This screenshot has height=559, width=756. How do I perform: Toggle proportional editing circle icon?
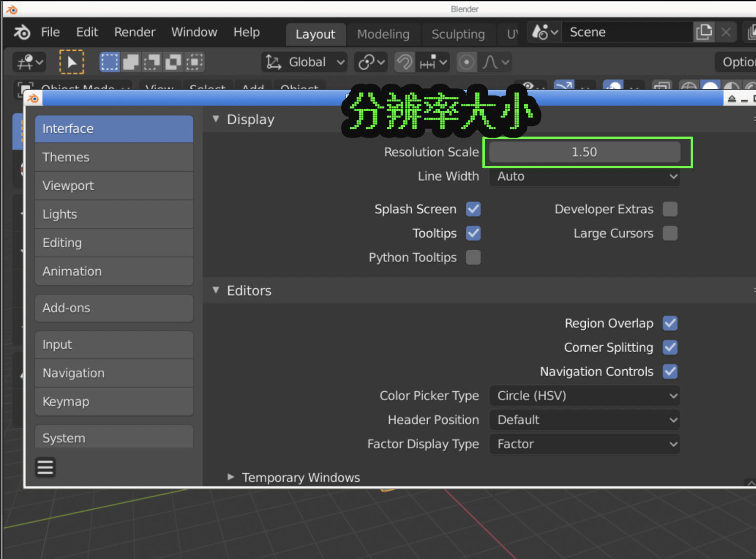click(x=467, y=62)
